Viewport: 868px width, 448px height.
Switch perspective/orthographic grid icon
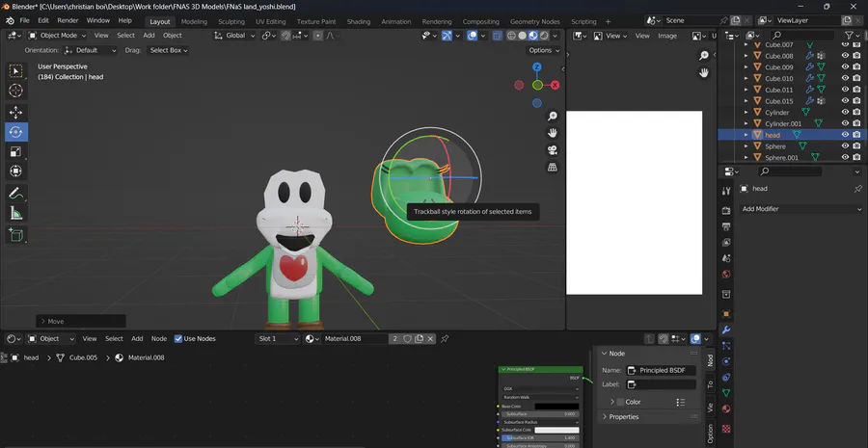click(552, 167)
